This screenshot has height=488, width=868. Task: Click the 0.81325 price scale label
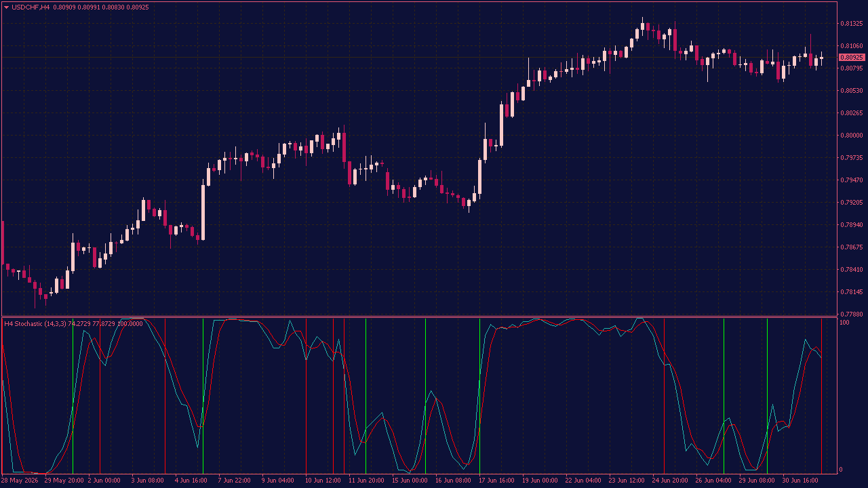(851, 24)
